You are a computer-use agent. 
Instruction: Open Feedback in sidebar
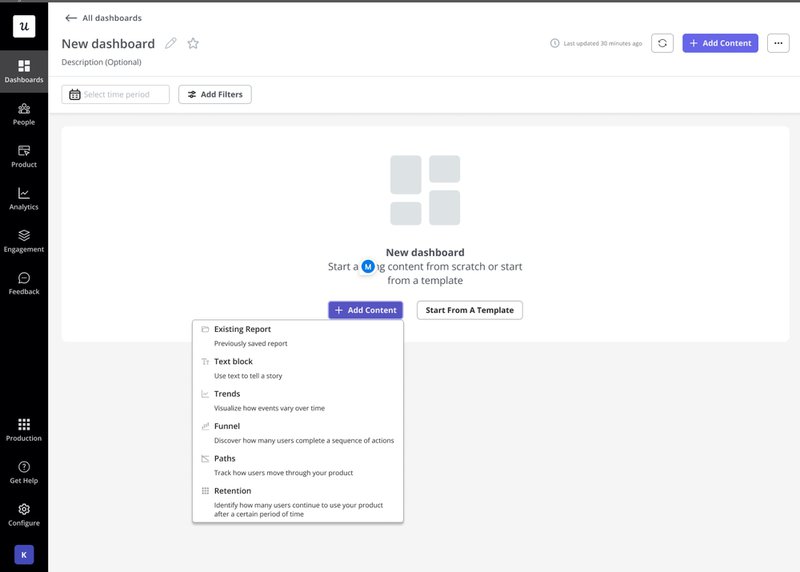[24, 283]
